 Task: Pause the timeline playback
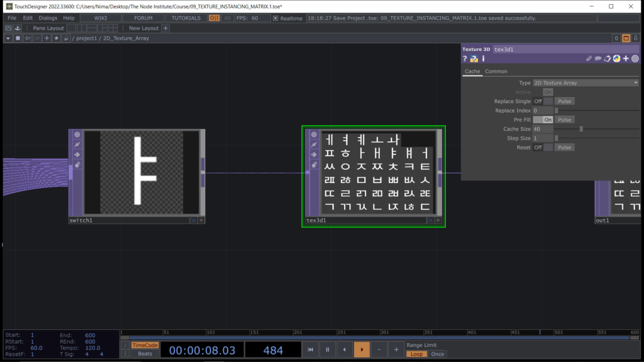click(327, 349)
